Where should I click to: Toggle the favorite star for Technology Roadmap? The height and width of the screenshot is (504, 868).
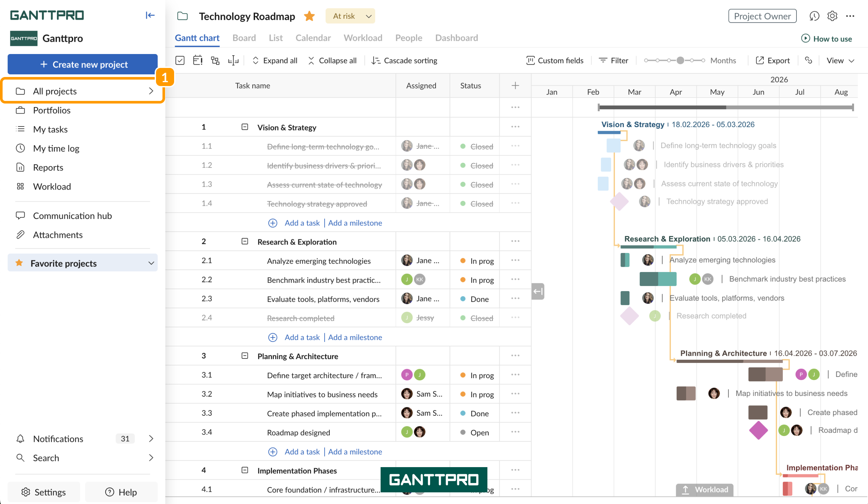coord(309,16)
